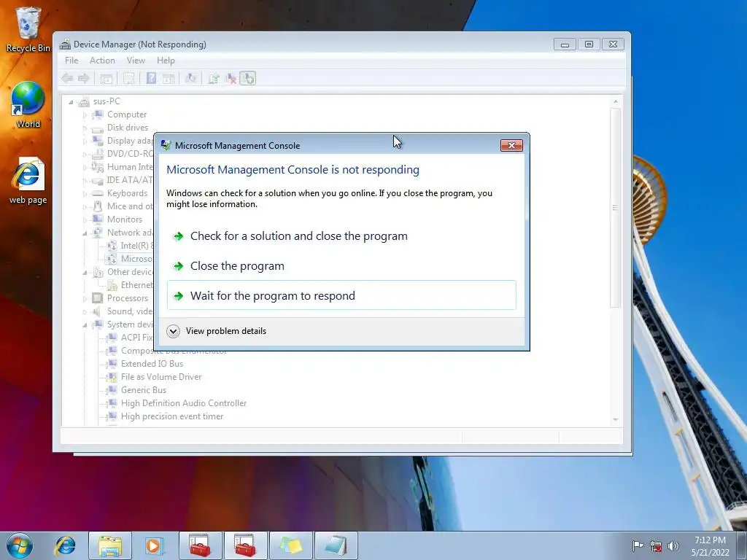
Task: Open the Properties toolbar icon
Action: [128, 78]
